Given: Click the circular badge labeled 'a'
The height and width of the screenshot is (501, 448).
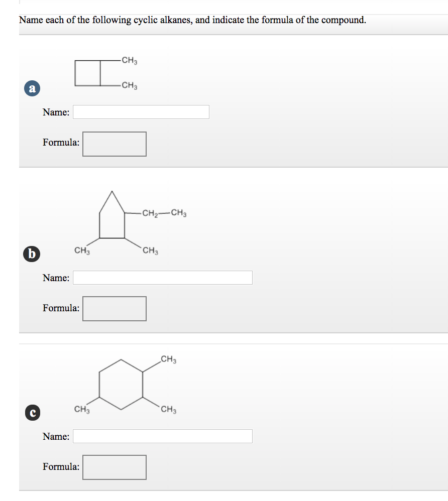Looking at the screenshot, I should point(32,88).
